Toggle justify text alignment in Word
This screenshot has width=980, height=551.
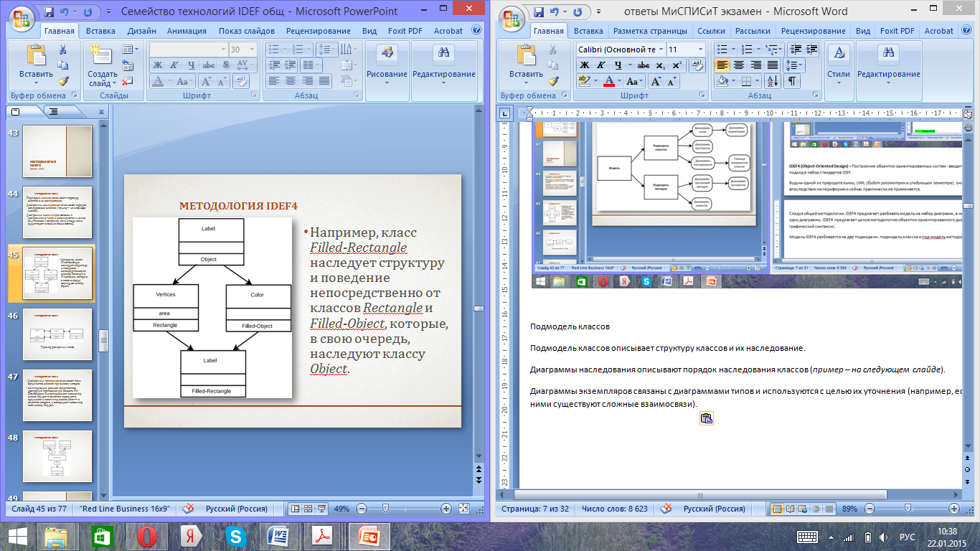pyautogui.click(x=773, y=65)
